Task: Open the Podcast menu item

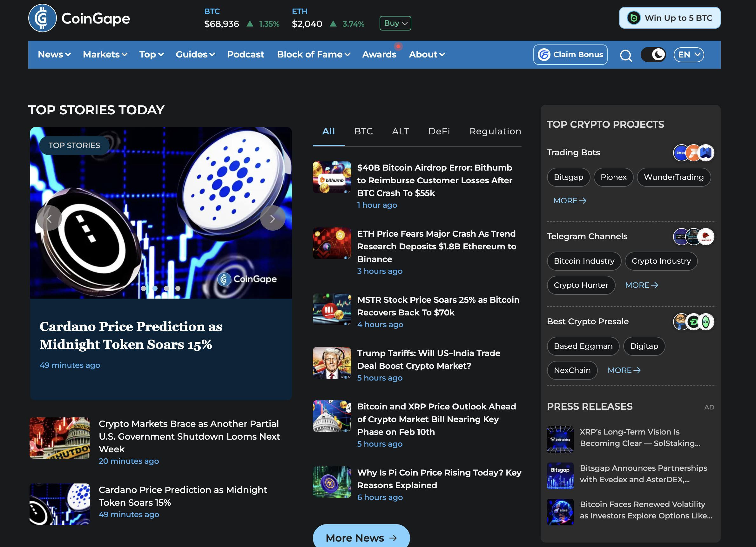Action: tap(246, 55)
